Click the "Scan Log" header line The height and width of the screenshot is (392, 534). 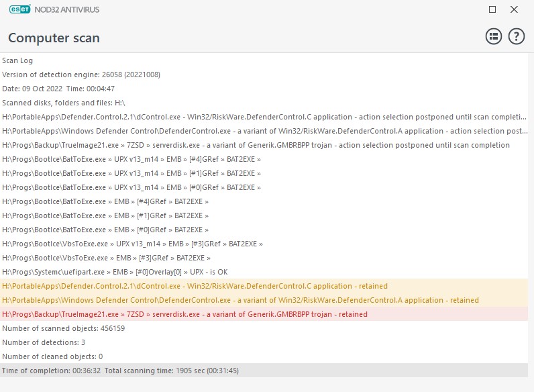(x=17, y=60)
